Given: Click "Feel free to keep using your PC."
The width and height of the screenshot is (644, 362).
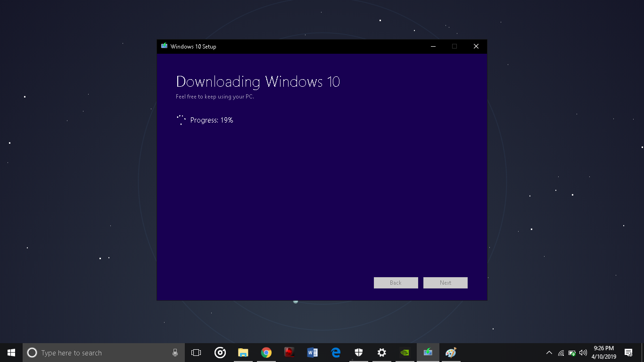Looking at the screenshot, I should pyautogui.click(x=215, y=97).
